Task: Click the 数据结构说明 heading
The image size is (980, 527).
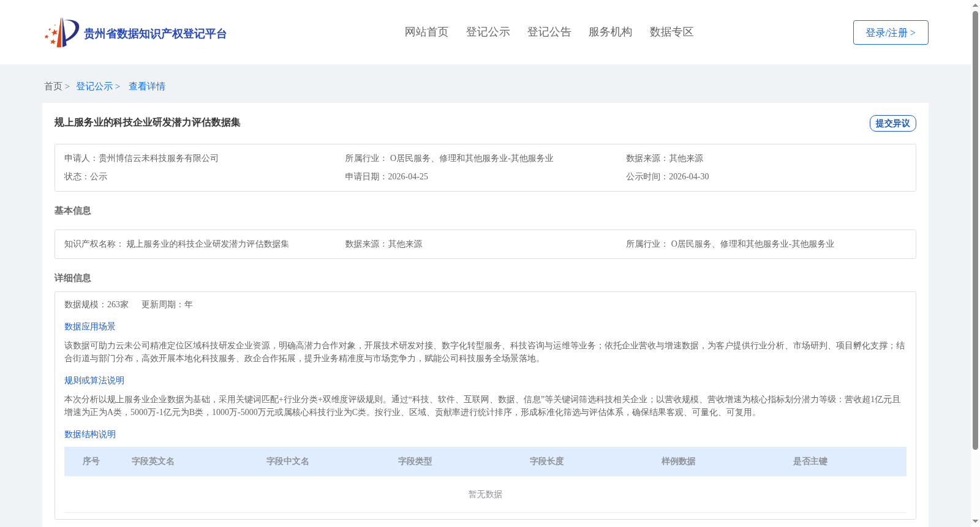Action: point(90,434)
